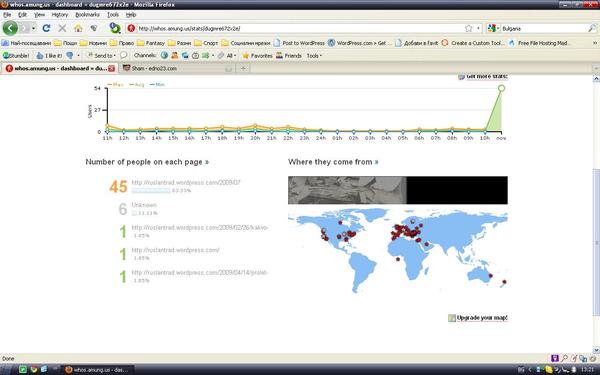Click the vertical scrollbar down arrow
This screenshot has width=600, height=375.
click(x=596, y=350)
